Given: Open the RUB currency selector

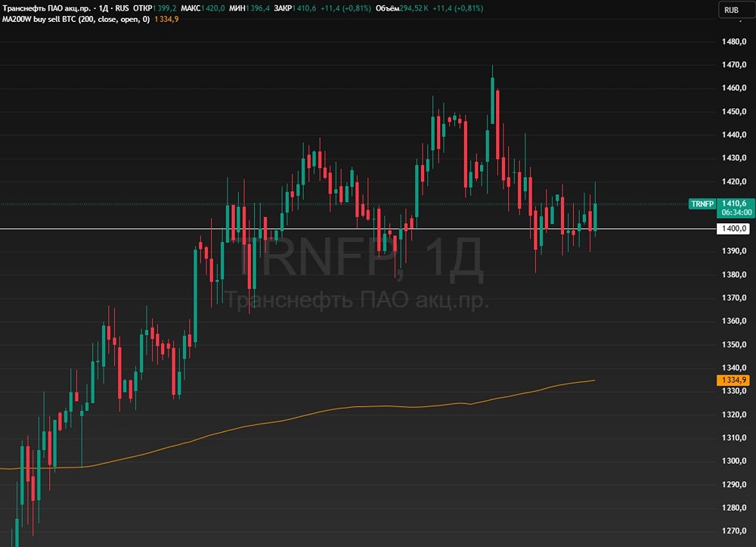Looking at the screenshot, I should point(736,10).
